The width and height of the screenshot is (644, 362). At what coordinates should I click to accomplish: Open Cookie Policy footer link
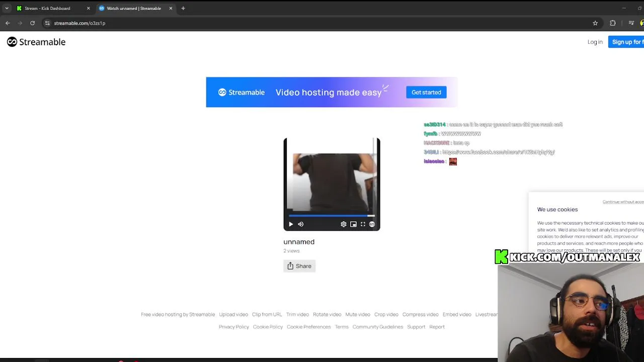pyautogui.click(x=268, y=327)
